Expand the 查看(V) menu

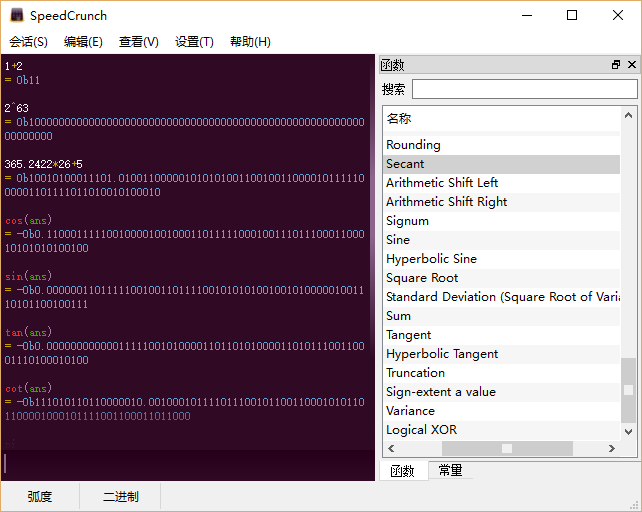coord(138,42)
